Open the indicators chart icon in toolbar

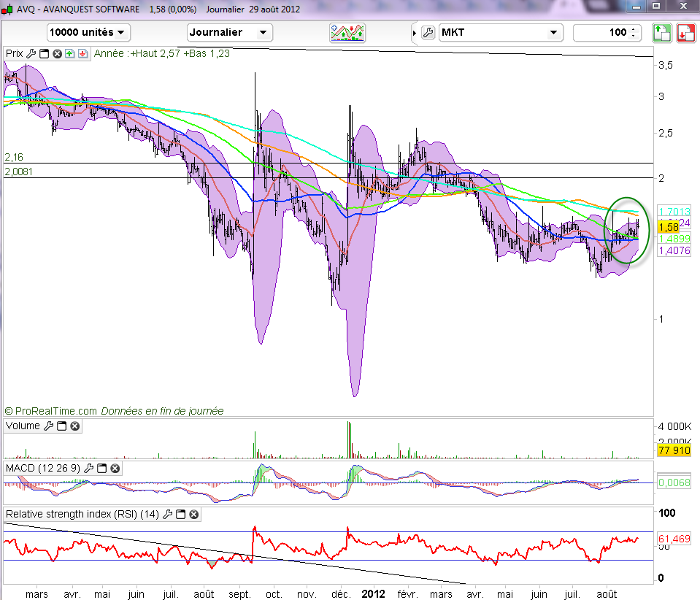tap(347, 32)
